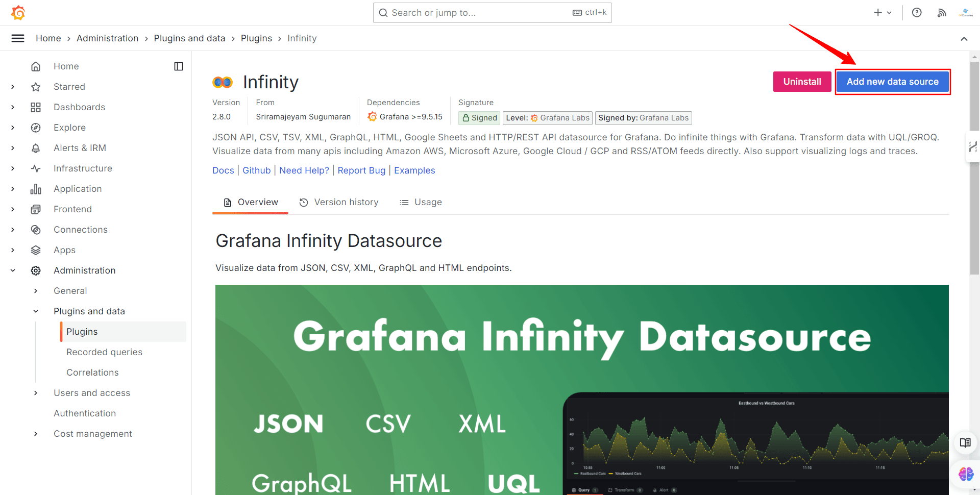This screenshot has height=495, width=980.
Task: Click the help question mark icon
Action: [x=917, y=12]
